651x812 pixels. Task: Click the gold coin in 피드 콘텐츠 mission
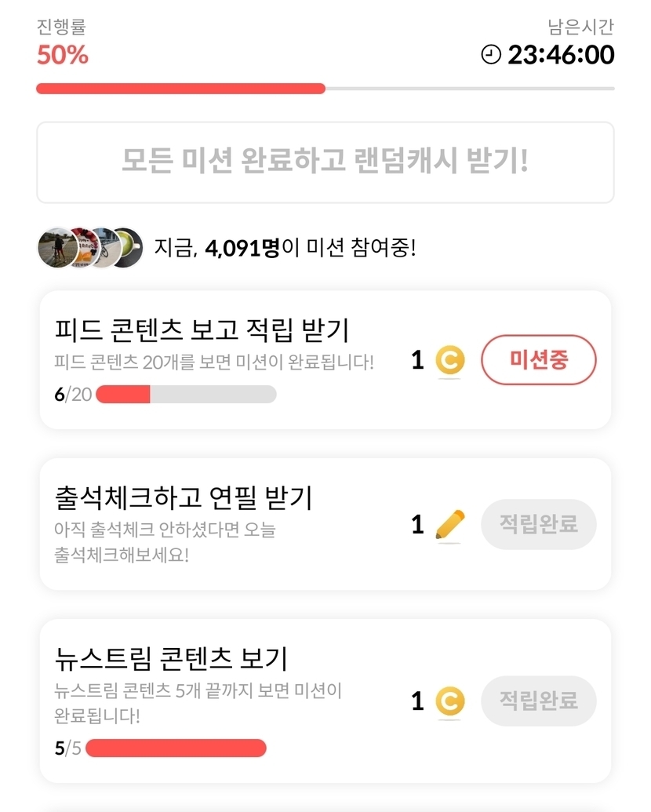[x=449, y=361]
